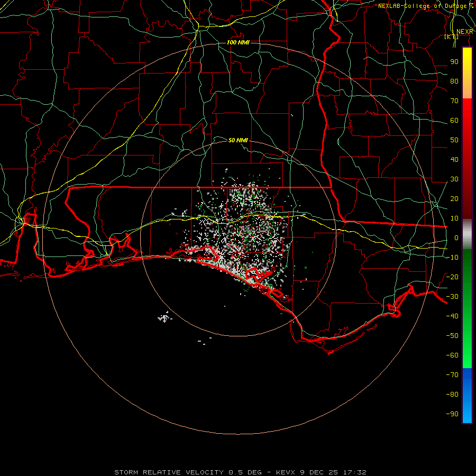
Task: Click "STORM RELATIVE VELOCITY" in the footer caption
Action: click(169, 472)
